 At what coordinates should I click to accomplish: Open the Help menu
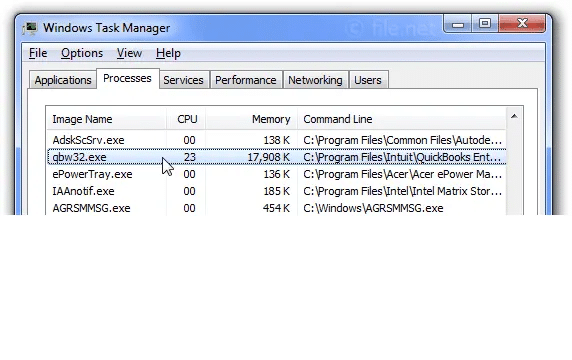168,53
